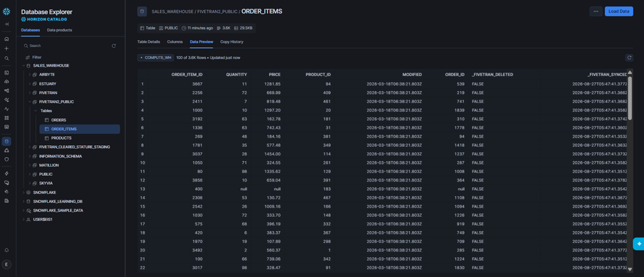Select the FIVETRAN_CLEARED_STATURE_STAGING schema

coord(74,147)
